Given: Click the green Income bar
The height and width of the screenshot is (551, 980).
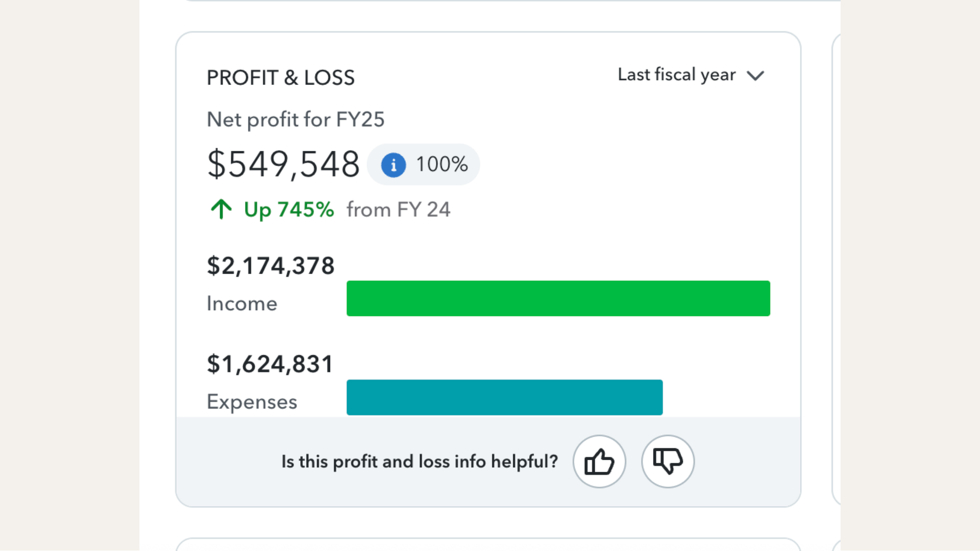Looking at the screenshot, I should click(x=558, y=298).
